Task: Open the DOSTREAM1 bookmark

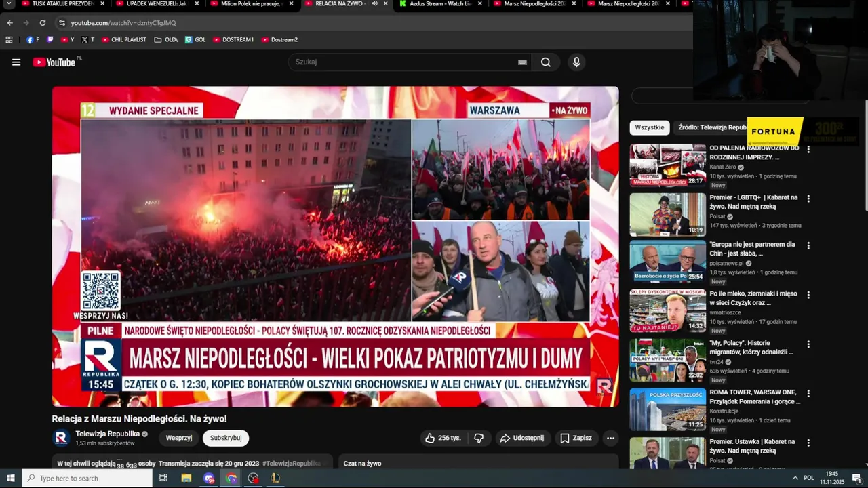Action: tap(233, 39)
